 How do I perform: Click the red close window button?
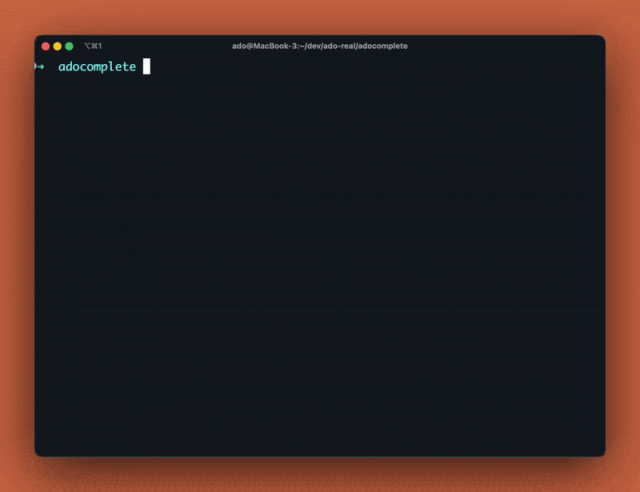point(45,46)
